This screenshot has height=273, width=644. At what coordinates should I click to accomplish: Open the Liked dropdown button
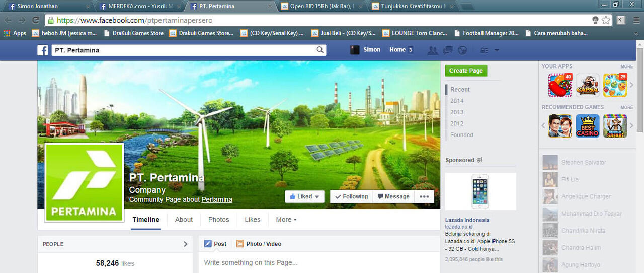click(x=304, y=196)
